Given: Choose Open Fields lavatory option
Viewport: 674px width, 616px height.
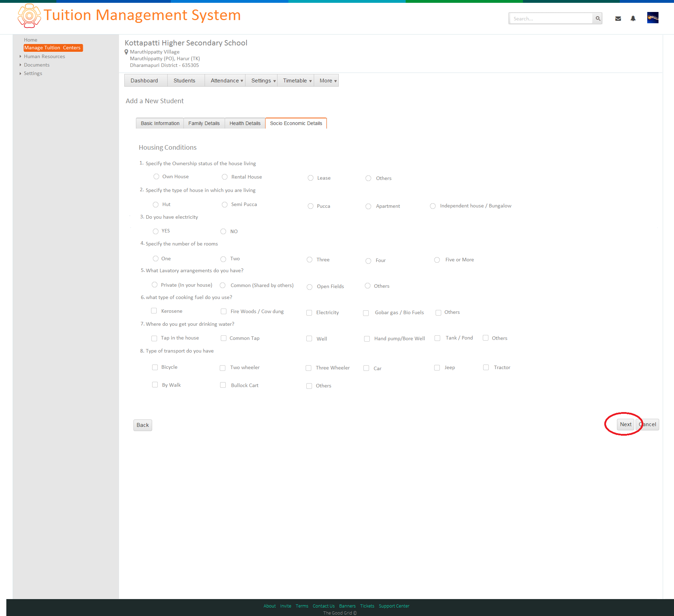Looking at the screenshot, I should click(x=310, y=287).
